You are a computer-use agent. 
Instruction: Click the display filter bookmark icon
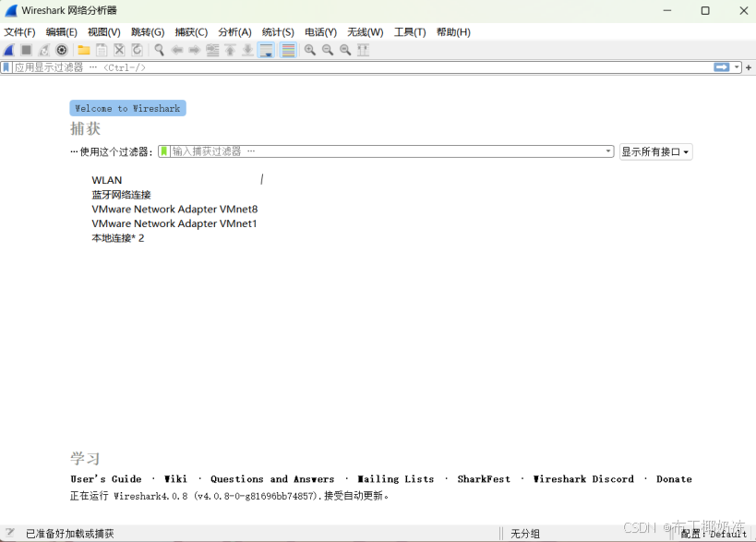[x=6, y=67]
